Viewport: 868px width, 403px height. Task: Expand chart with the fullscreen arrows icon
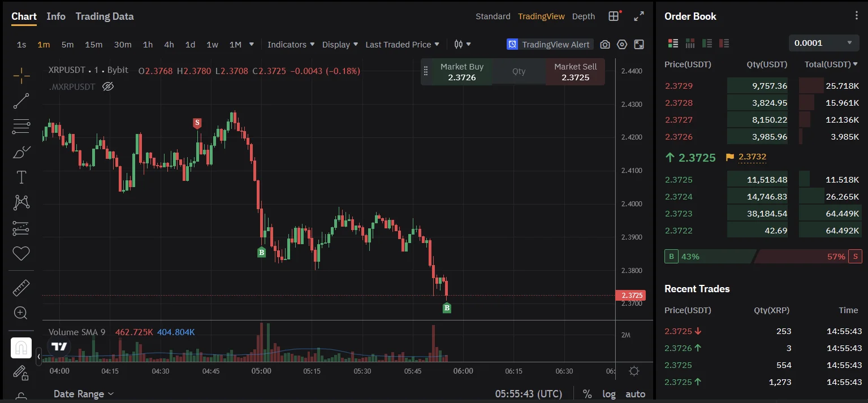click(x=639, y=16)
